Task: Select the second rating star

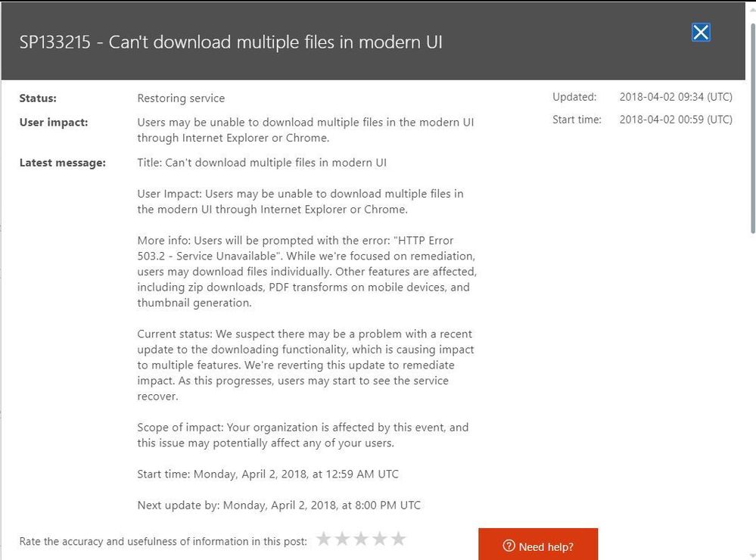Action: point(343,539)
